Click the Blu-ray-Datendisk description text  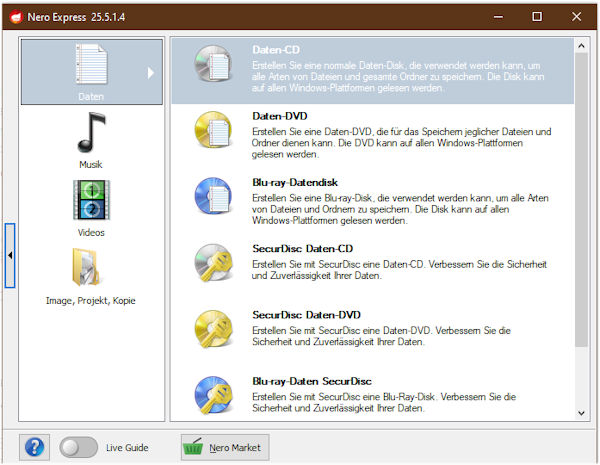(400, 209)
